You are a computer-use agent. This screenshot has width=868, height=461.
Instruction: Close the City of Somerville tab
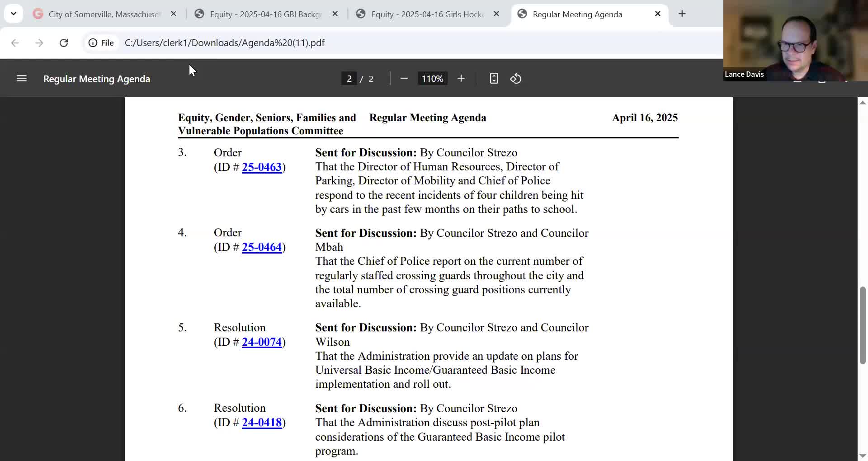point(174,14)
